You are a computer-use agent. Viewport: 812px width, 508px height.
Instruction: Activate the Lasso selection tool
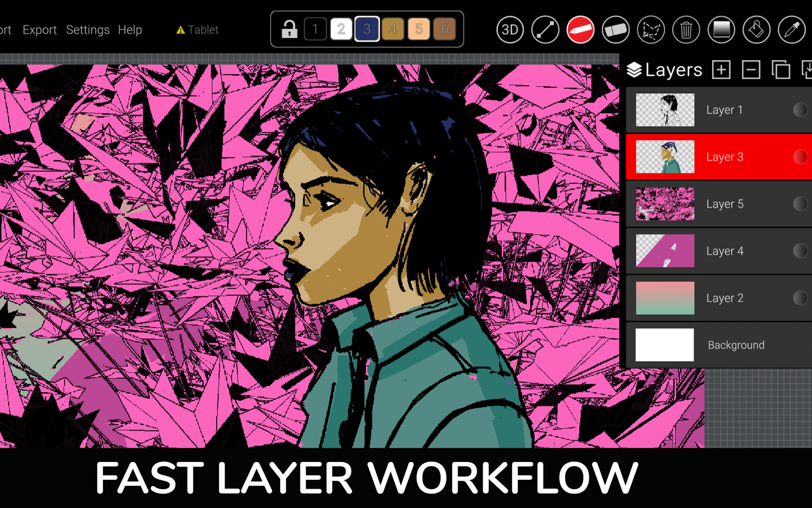[650, 30]
